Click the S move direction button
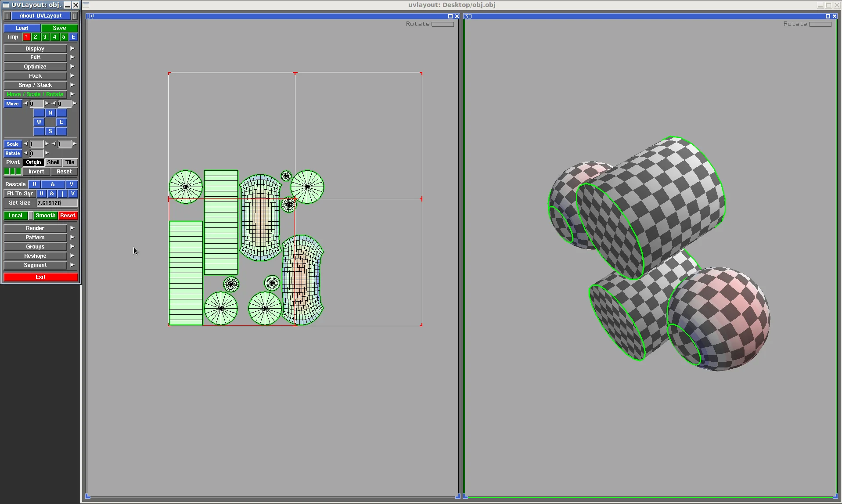 [50, 131]
